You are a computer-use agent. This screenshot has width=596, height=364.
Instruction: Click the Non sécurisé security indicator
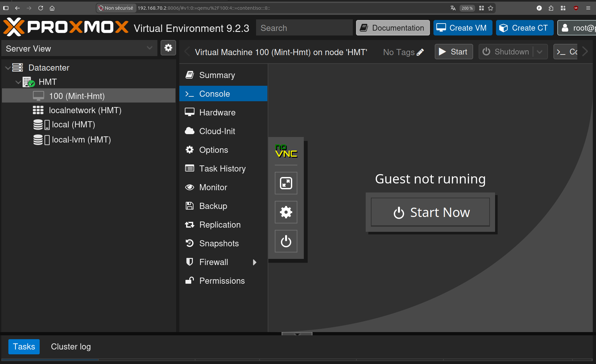point(116,8)
